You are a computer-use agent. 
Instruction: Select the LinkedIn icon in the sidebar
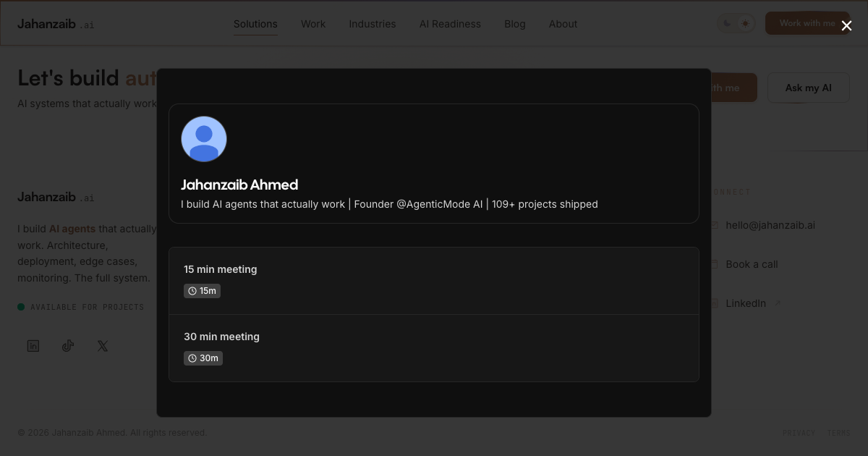33,346
